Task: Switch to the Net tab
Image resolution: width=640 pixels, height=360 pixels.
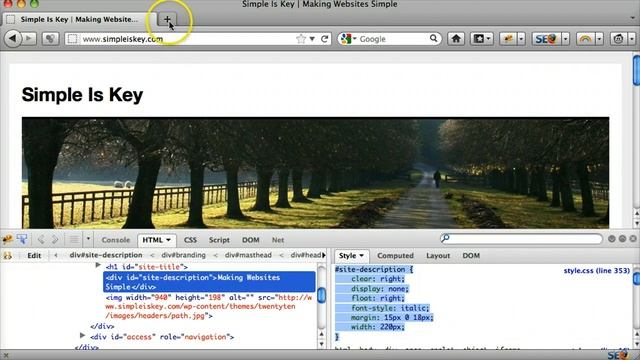Action: pos(278,240)
